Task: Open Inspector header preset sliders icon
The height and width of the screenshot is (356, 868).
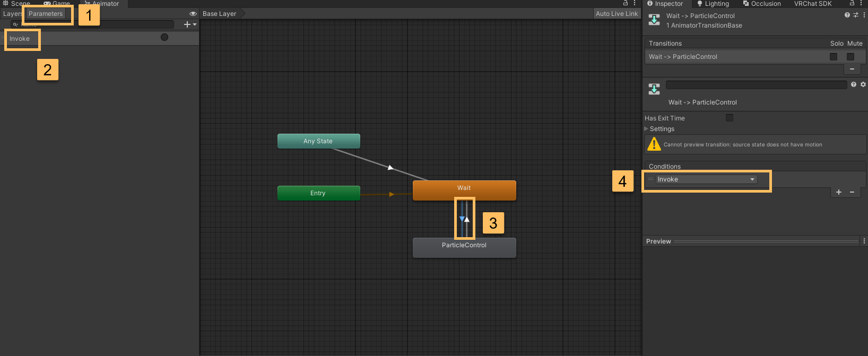Action: 856,15
